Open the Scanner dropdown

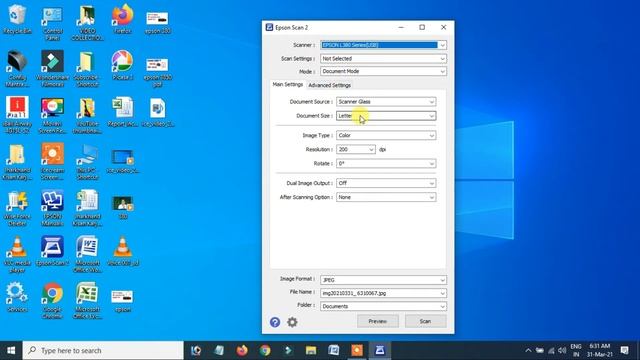(x=383, y=45)
